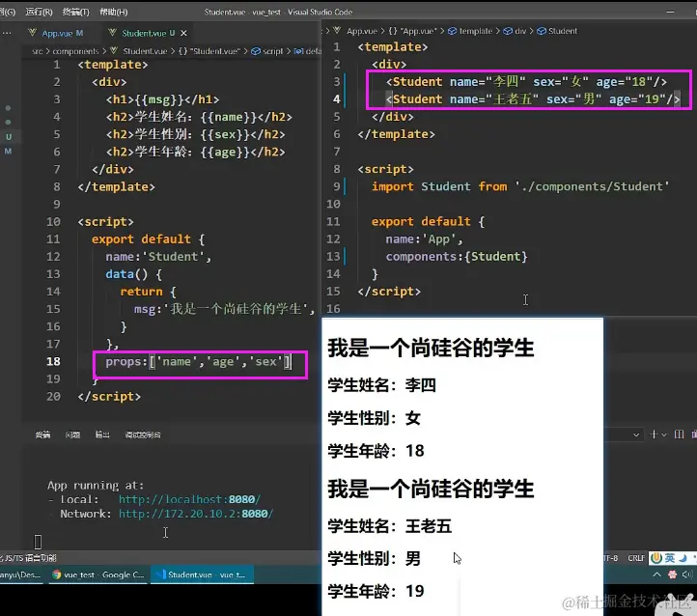Click '<h1>{{msg}}</h1>' line in Student.vue
This screenshot has width=697, height=616.
click(x=162, y=99)
